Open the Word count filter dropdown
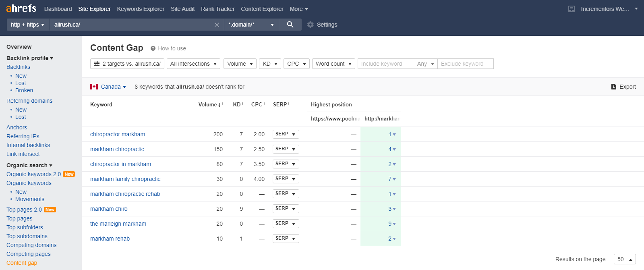The width and height of the screenshot is (644, 270). (333, 64)
